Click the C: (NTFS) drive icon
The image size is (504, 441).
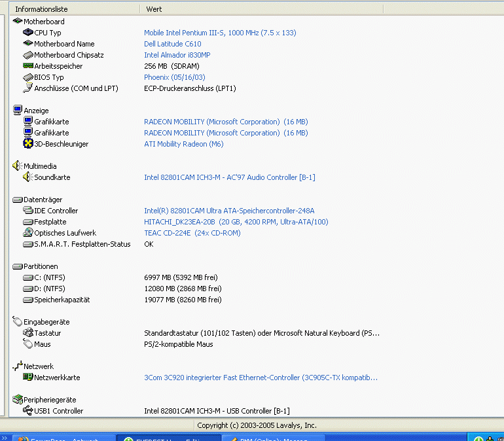click(28, 277)
